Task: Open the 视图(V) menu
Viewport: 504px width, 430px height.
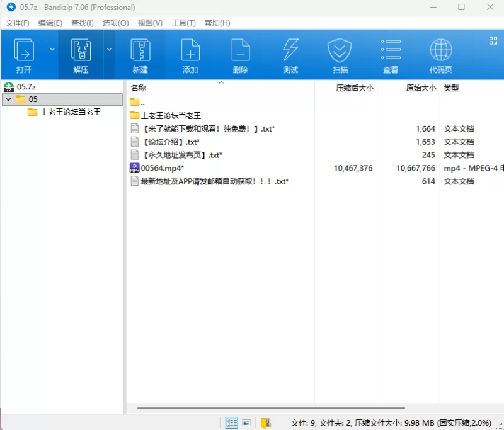Action: tap(150, 23)
